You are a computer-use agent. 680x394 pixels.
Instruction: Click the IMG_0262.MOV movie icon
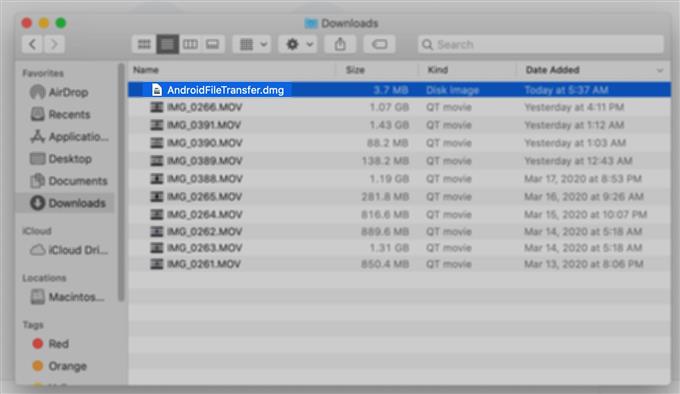point(157,232)
